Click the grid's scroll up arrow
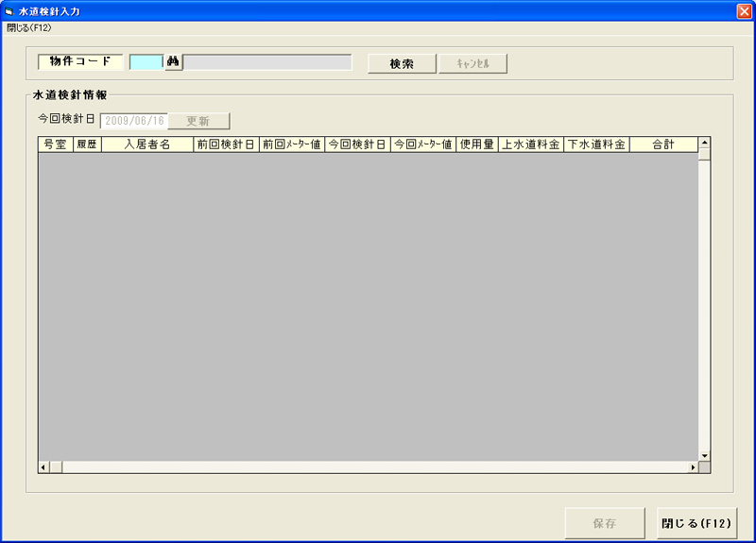The height and width of the screenshot is (543, 756). click(x=704, y=143)
